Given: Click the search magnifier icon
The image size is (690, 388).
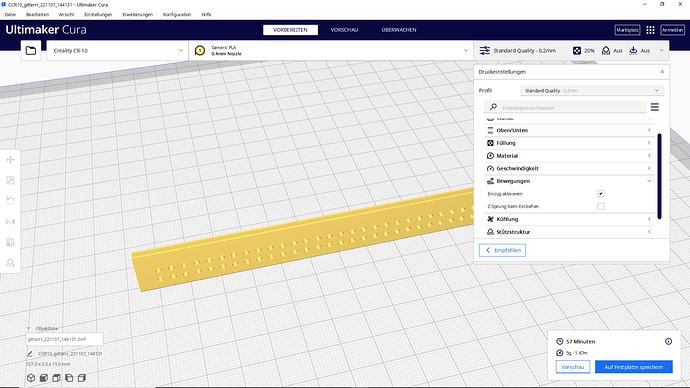Looking at the screenshot, I should point(493,107).
